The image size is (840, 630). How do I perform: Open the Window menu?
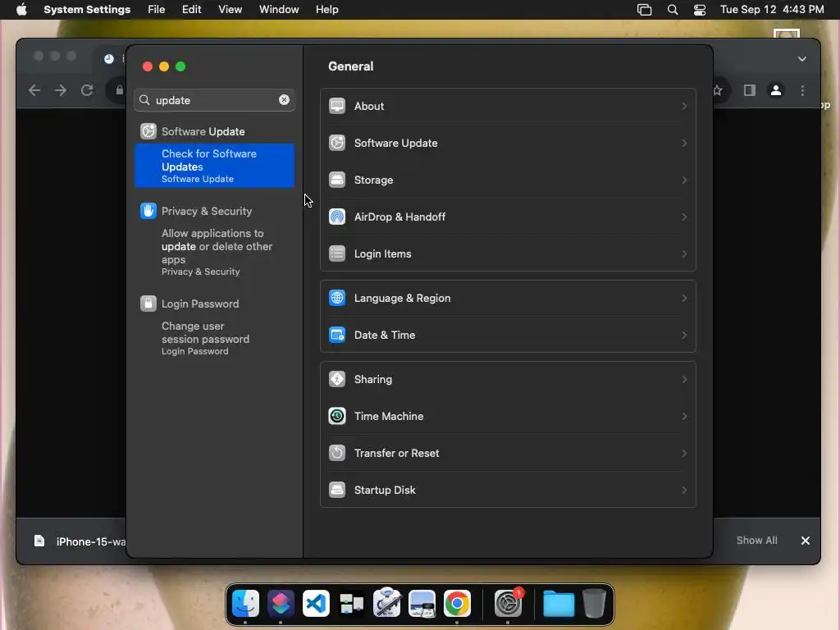[279, 10]
